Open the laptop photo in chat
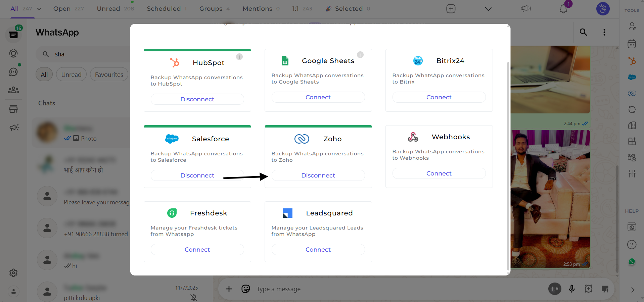The image size is (644, 302). [x=550, y=80]
